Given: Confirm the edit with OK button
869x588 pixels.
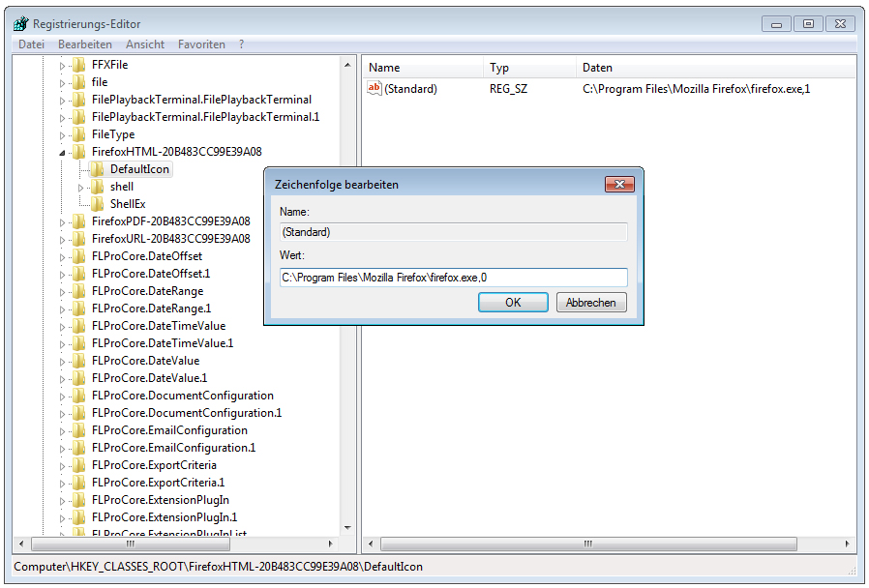Looking at the screenshot, I should pos(513,303).
